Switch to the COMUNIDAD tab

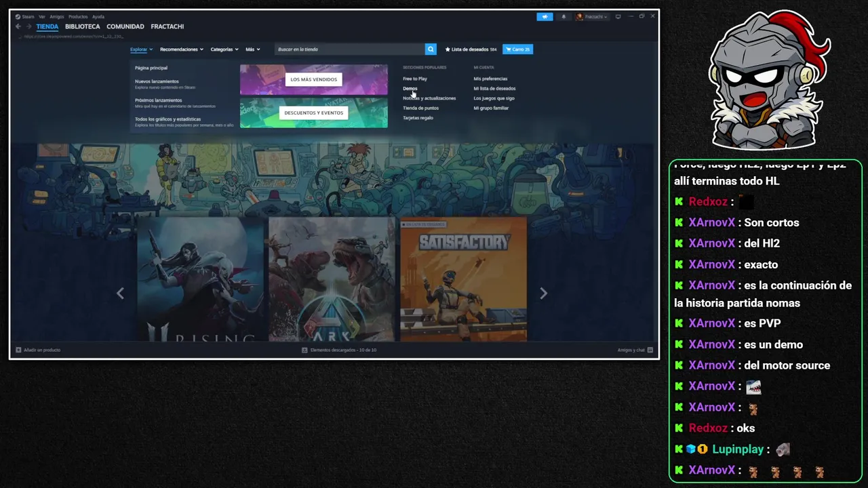click(125, 26)
